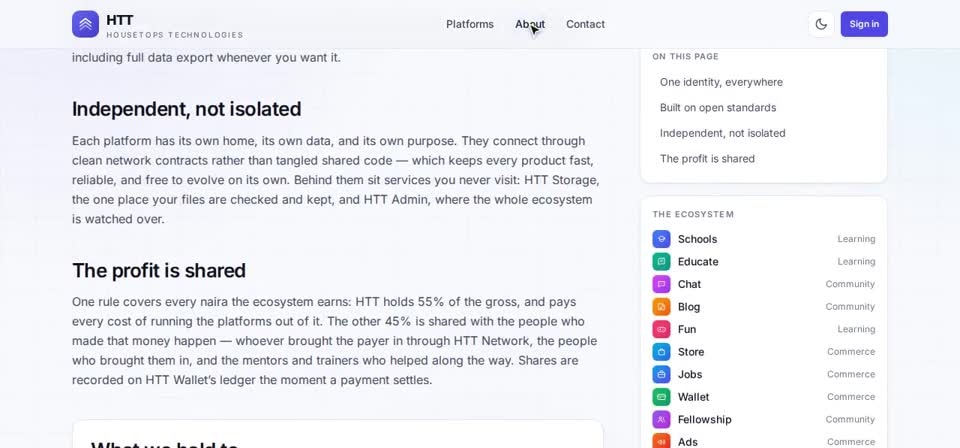Open the Fellowship link in ecosystem list
The height and width of the screenshot is (448, 960).
tap(705, 420)
